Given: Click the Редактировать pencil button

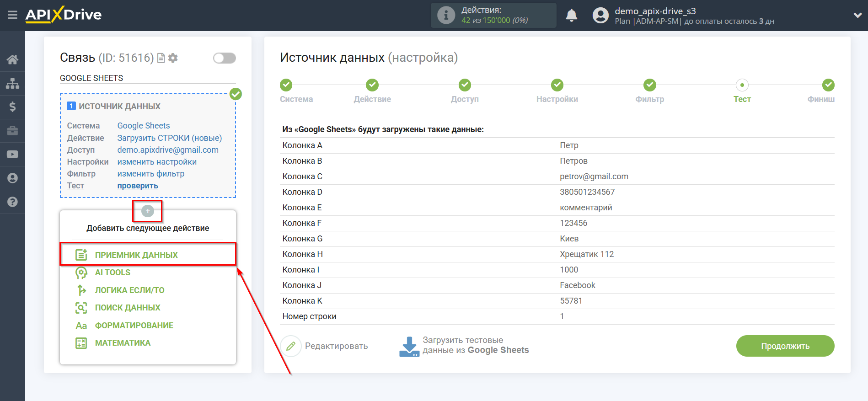Looking at the screenshot, I should tap(291, 346).
